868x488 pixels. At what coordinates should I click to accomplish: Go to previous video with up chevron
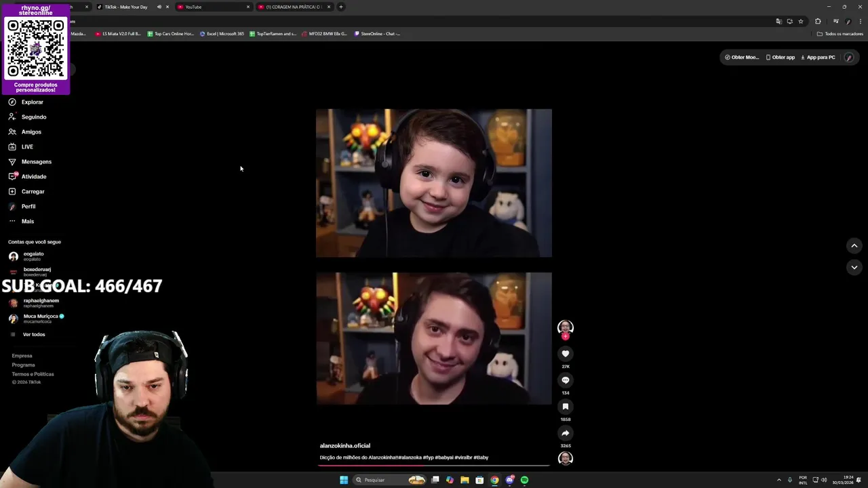[854, 246]
